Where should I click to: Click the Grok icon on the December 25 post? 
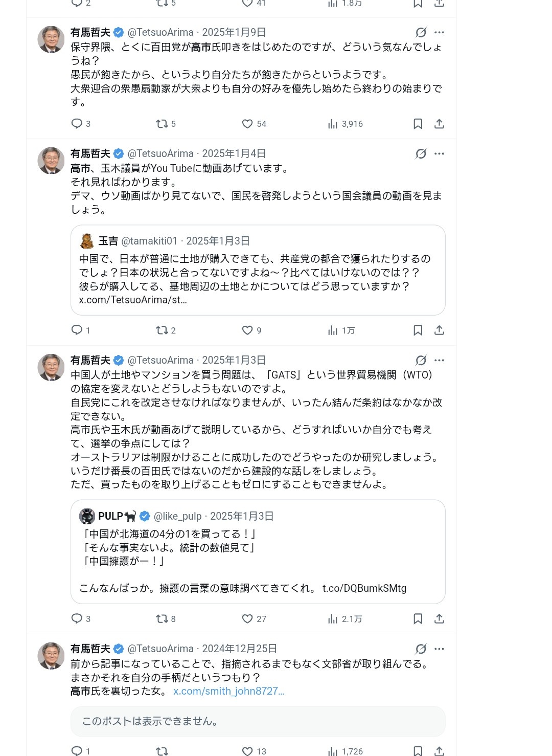tap(421, 649)
